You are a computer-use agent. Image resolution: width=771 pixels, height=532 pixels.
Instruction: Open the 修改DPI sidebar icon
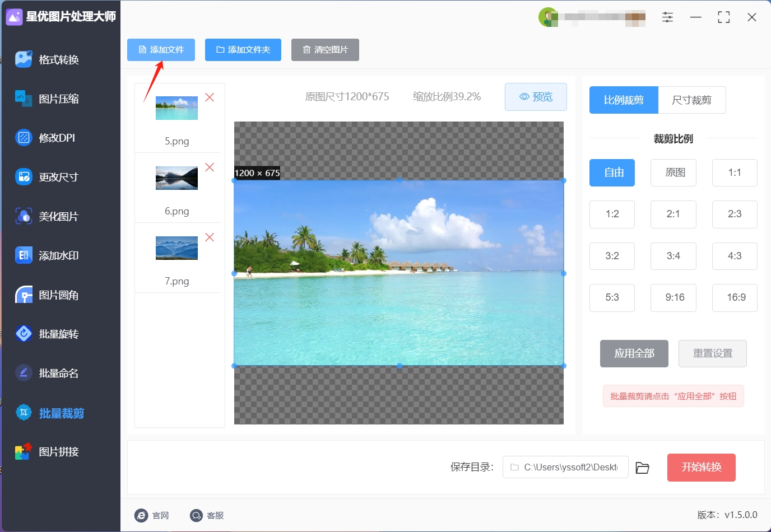24,138
